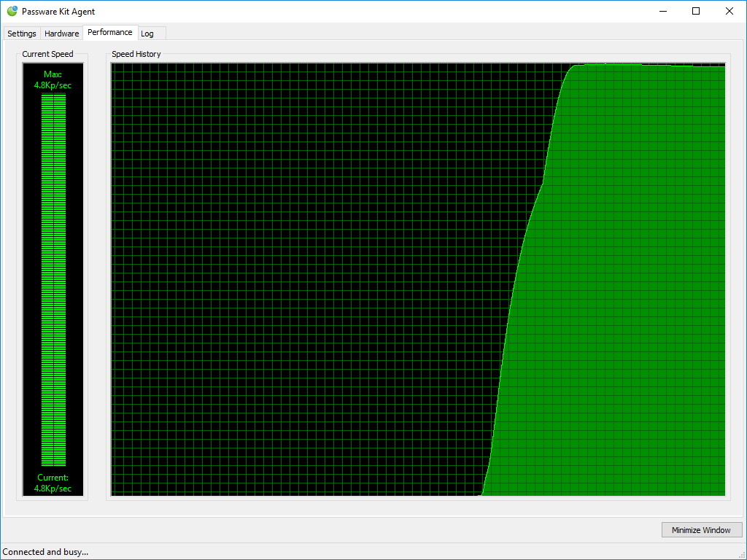Click the Passware Kit Agent title bar icon
Screen dimensions: 747x560
pos(12,12)
